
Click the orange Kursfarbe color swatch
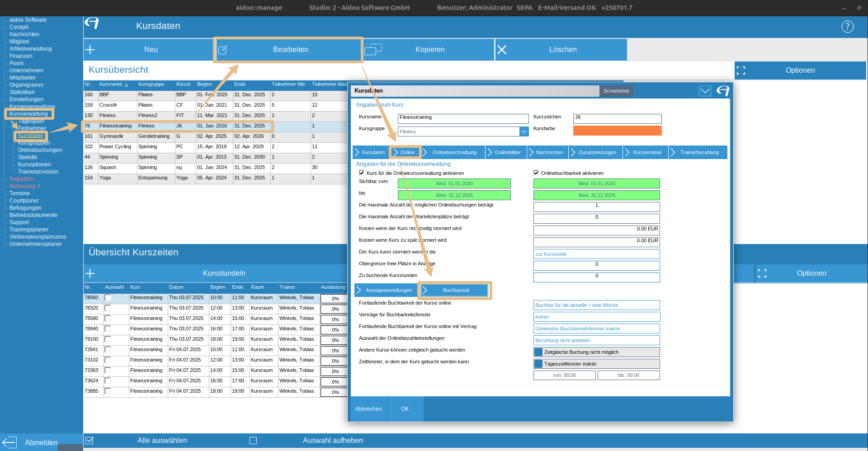[x=617, y=131]
